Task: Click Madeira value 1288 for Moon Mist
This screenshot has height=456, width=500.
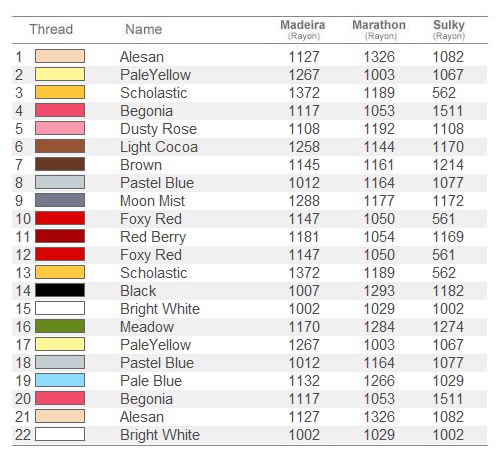Action: tap(304, 201)
